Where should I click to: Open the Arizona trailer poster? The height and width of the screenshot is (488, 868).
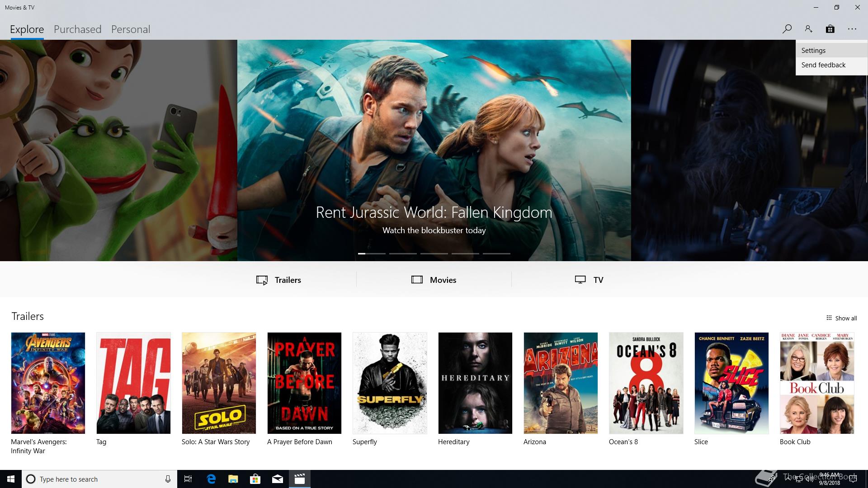[x=561, y=383]
